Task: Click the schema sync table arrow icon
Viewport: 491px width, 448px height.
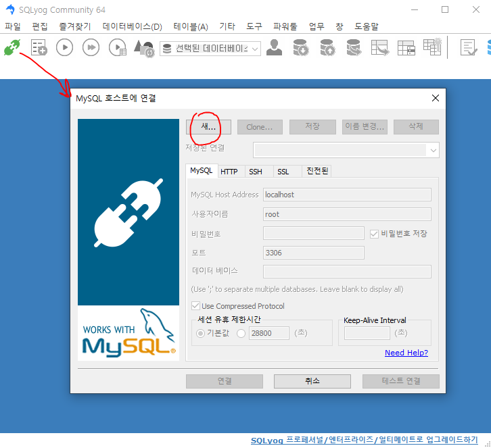Action: [380, 47]
